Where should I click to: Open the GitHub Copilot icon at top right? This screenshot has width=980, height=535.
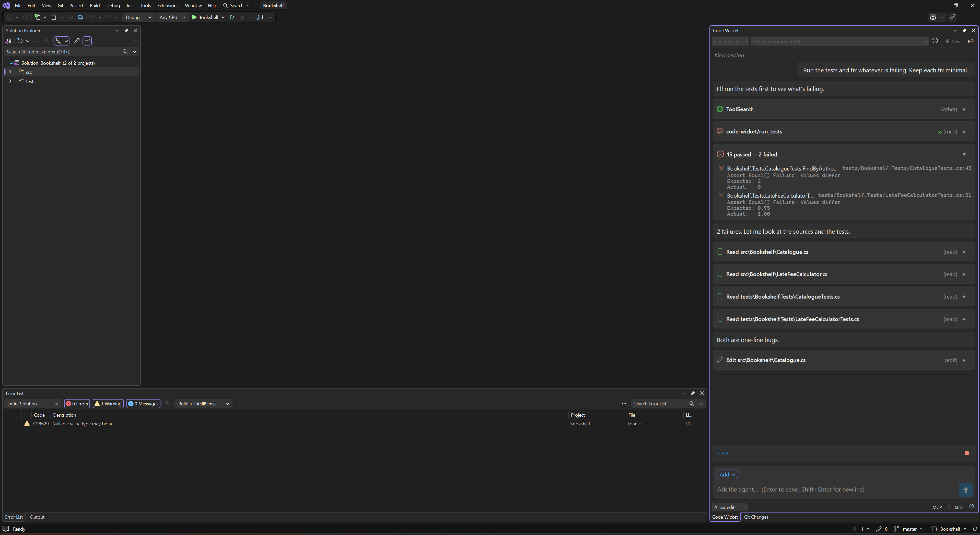tap(933, 17)
